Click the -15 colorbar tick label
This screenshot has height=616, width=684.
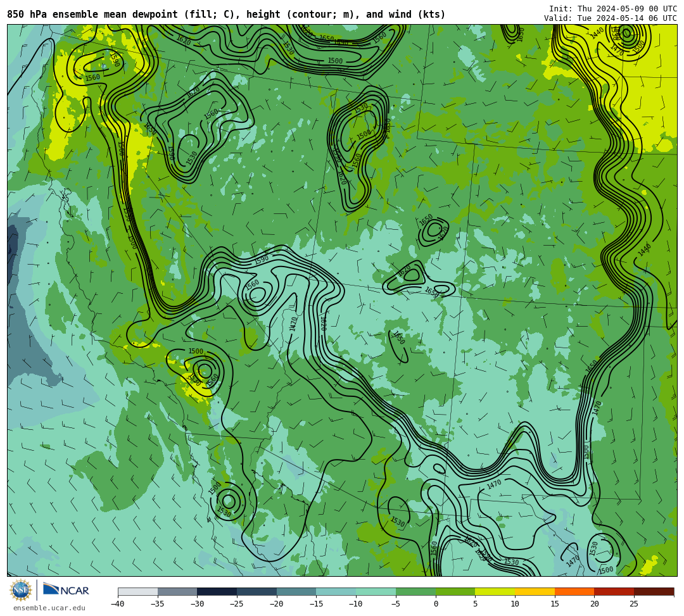[316, 604]
